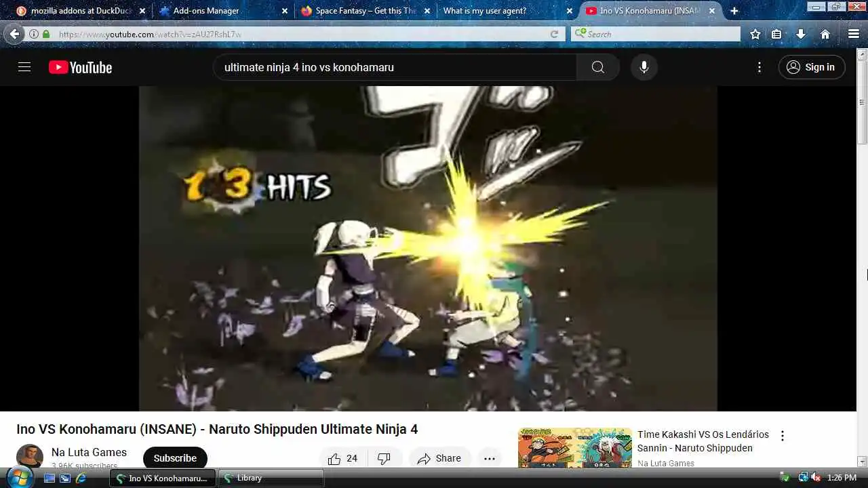Launch Internet Explorer from quick launch

[x=81, y=478]
